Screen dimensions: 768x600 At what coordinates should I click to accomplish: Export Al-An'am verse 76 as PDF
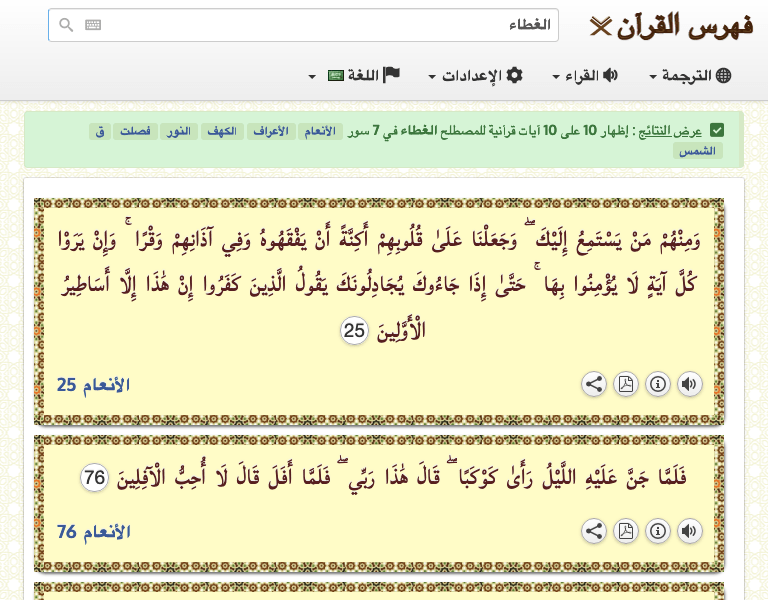626,531
